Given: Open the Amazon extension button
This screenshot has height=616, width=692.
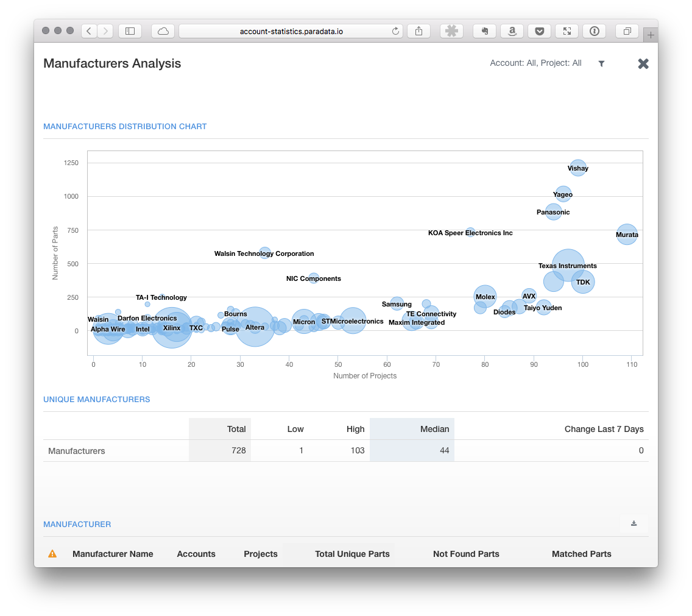Looking at the screenshot, I should point(512,31).
